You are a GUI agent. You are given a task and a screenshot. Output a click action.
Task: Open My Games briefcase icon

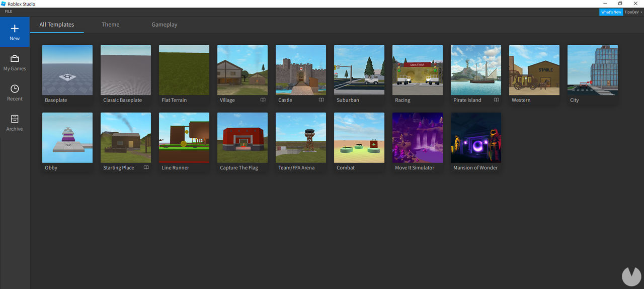point(15,59)
